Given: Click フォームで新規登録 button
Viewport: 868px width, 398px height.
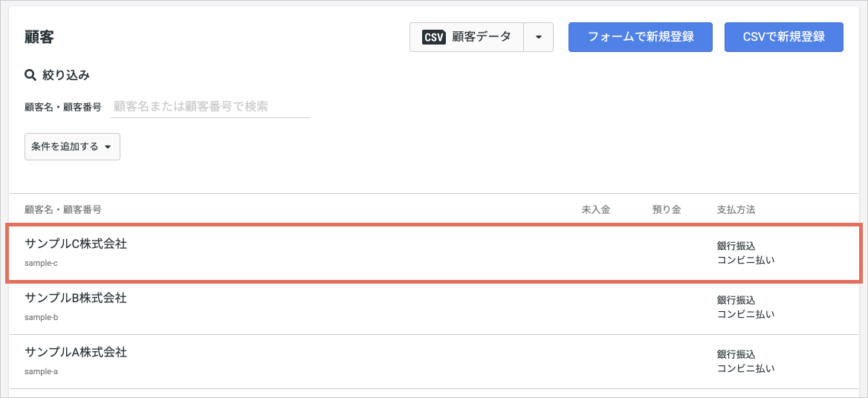Looking at the screenshot, I should (641, 37).
